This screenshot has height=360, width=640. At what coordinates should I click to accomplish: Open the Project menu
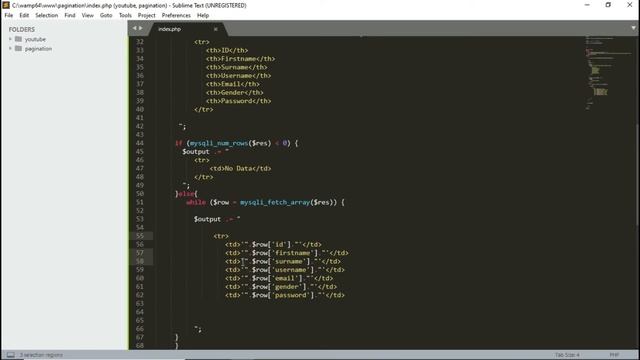point(147,15)
